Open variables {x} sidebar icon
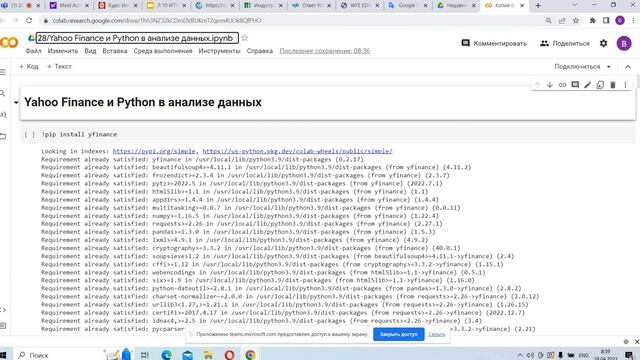Image resolution: width=640 pixels, height=360 pixels. tap(3, 115)
